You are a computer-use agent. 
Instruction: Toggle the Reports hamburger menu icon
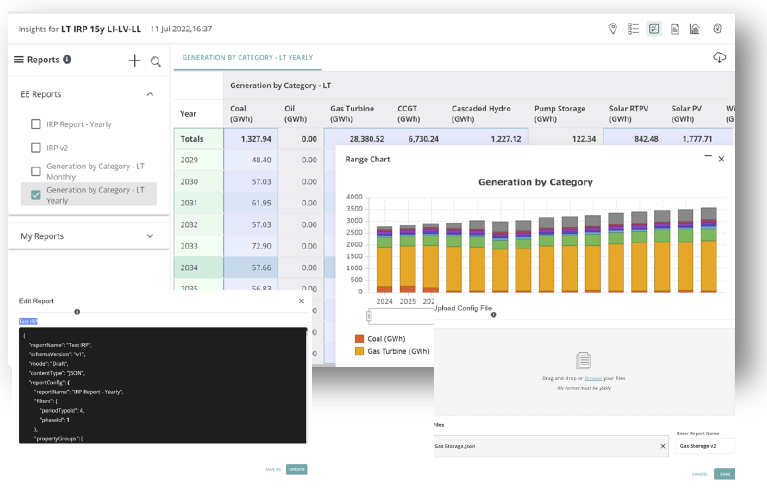[x=19, y=59]
